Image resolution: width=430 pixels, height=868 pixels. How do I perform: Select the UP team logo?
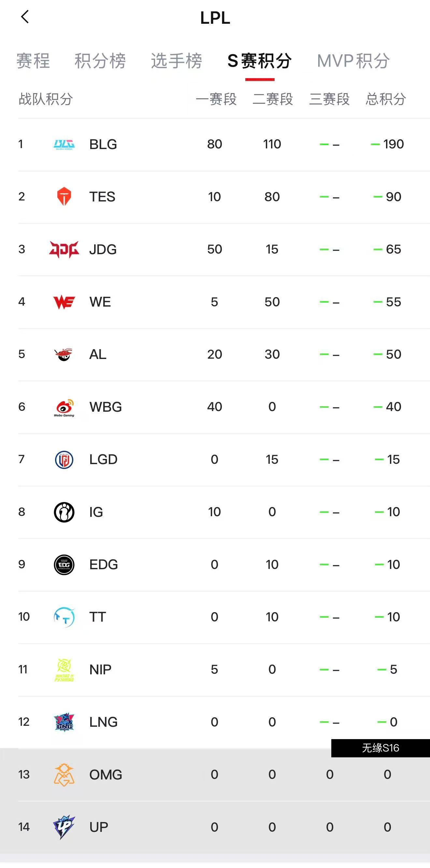[64, 827]
